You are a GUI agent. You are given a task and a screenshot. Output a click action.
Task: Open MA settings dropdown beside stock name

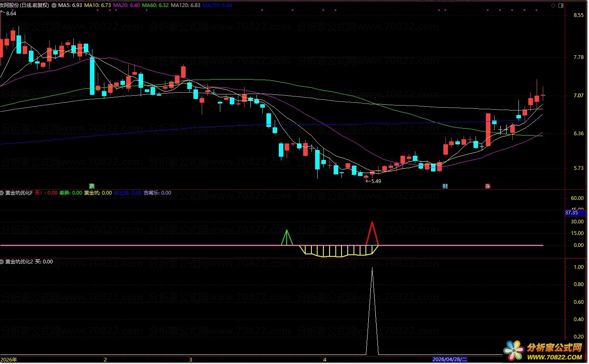point(54,5)
